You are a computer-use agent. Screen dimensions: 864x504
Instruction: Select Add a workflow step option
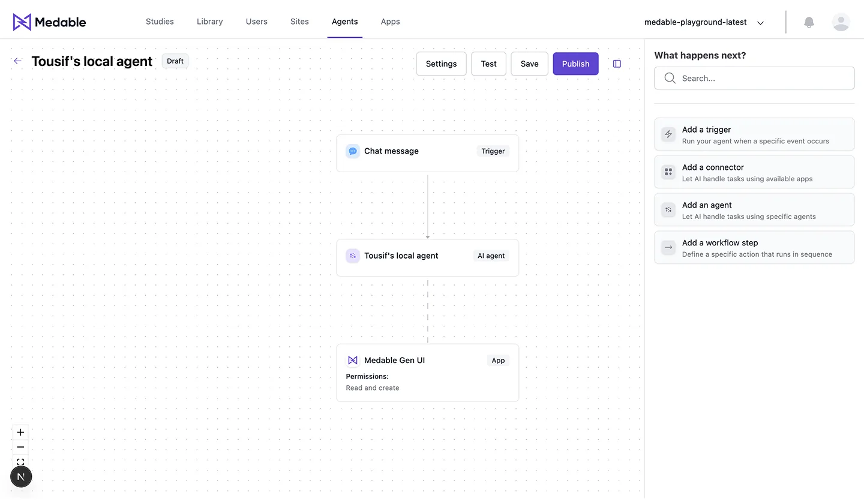(x=754, y=248)
